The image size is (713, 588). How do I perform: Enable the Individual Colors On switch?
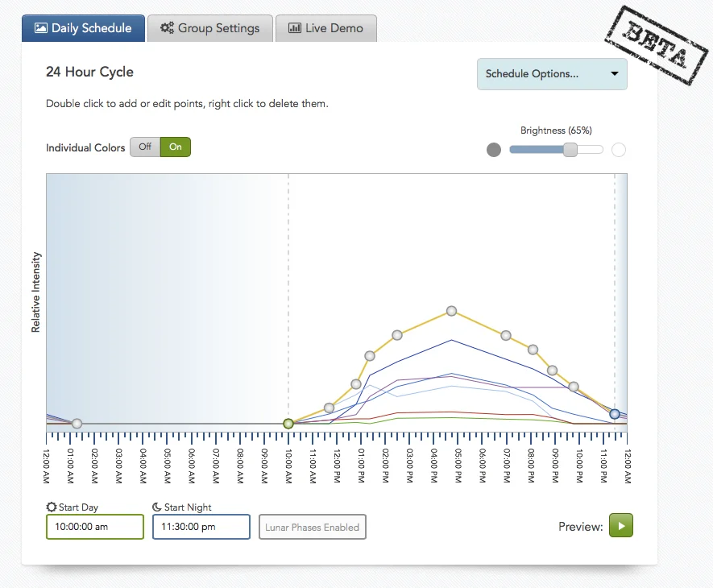(176, 147)
